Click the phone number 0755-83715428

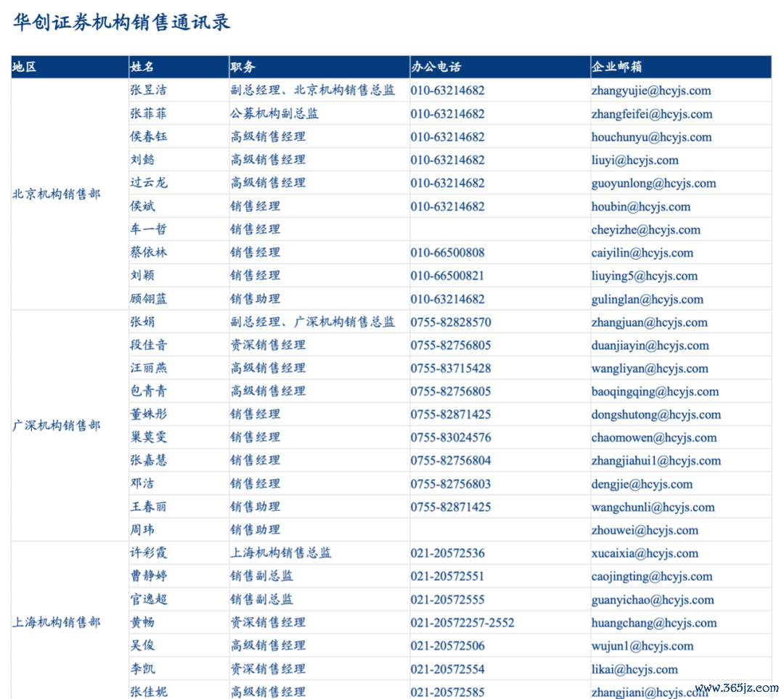point(451,369)
